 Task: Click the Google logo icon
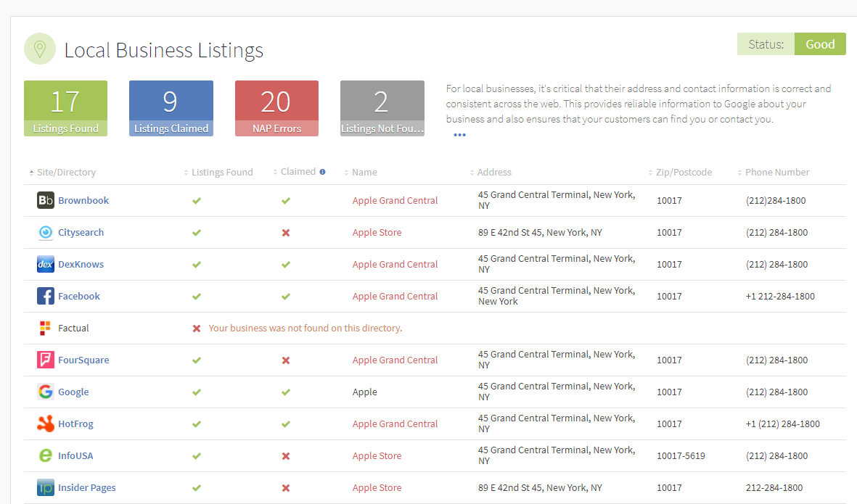(46, 392)
